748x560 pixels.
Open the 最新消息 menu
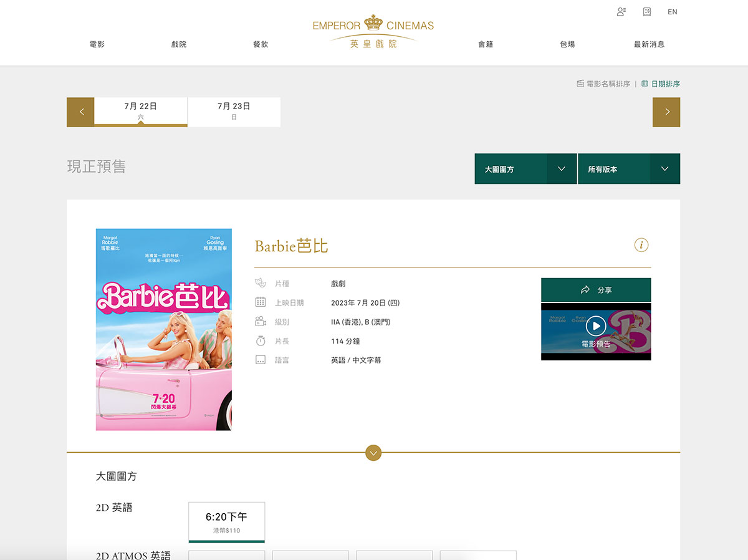649,44
